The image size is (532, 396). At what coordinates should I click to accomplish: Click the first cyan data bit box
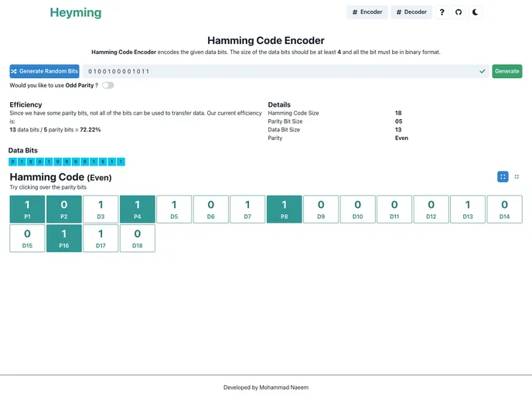(13, 162)
